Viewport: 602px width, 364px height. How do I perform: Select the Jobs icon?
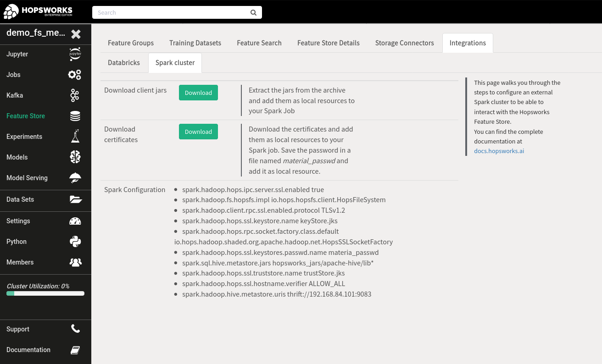(x=75, y=75)
